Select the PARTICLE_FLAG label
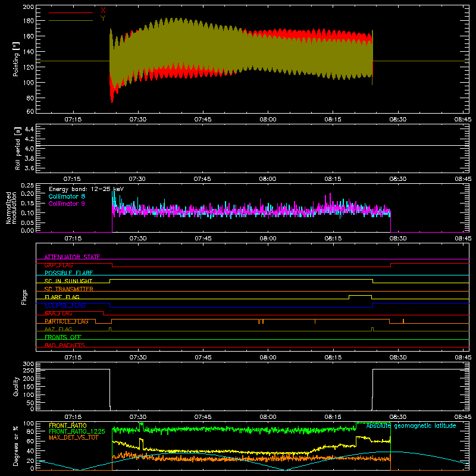 [67, 321]
